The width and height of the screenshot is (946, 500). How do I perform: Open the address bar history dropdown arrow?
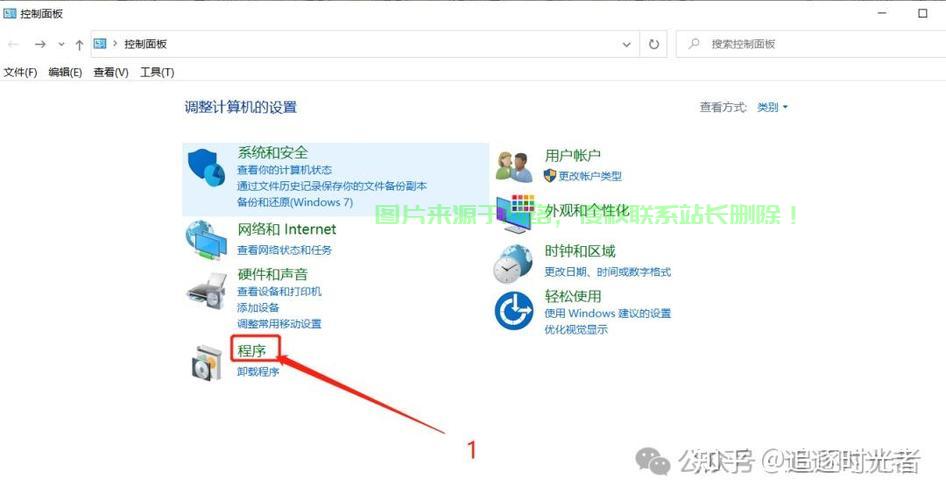pos(627,44)
